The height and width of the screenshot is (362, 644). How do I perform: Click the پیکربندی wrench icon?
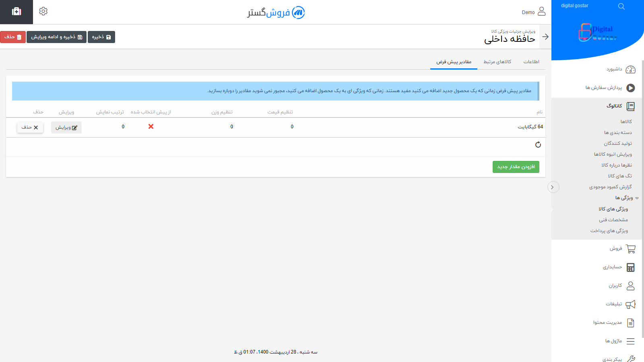point(631,359)
